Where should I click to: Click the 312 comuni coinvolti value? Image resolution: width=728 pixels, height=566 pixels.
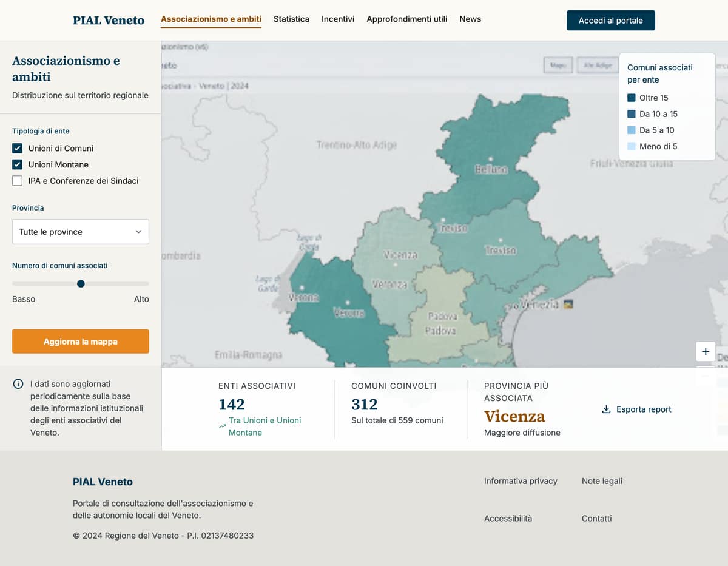[364, 404]
